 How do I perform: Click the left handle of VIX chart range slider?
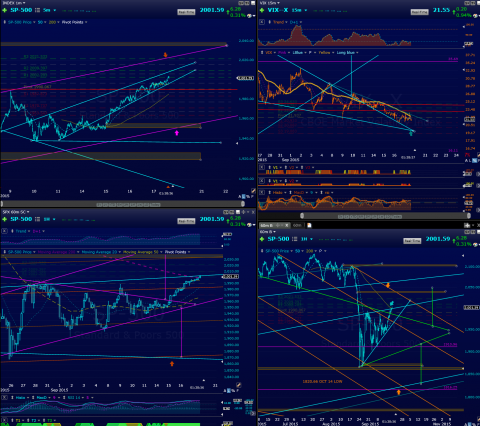click(x=302, y=216)
